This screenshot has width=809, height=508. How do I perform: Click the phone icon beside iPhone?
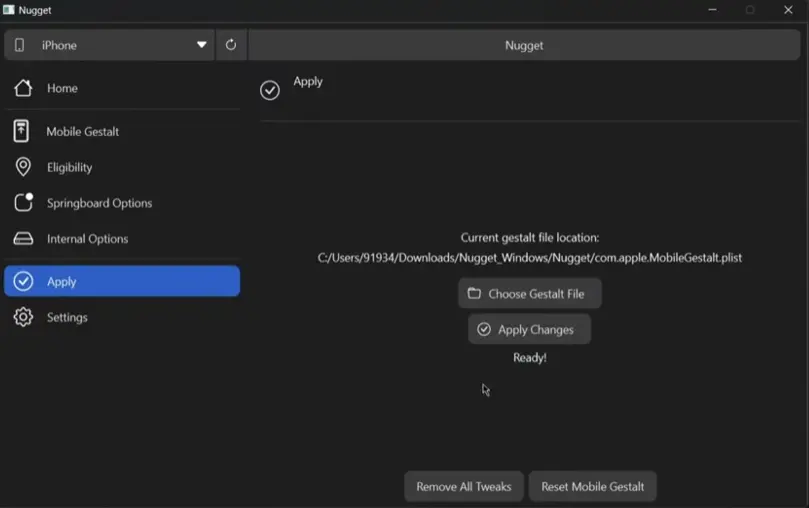pyautogui.click(x=20, y=45)
